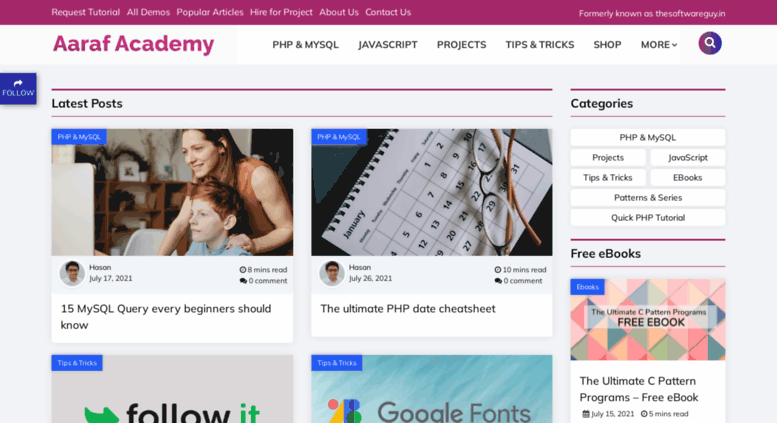Click Hasan's avatar on PHP date post
The image size is (777, 423).
coord(332,273)
